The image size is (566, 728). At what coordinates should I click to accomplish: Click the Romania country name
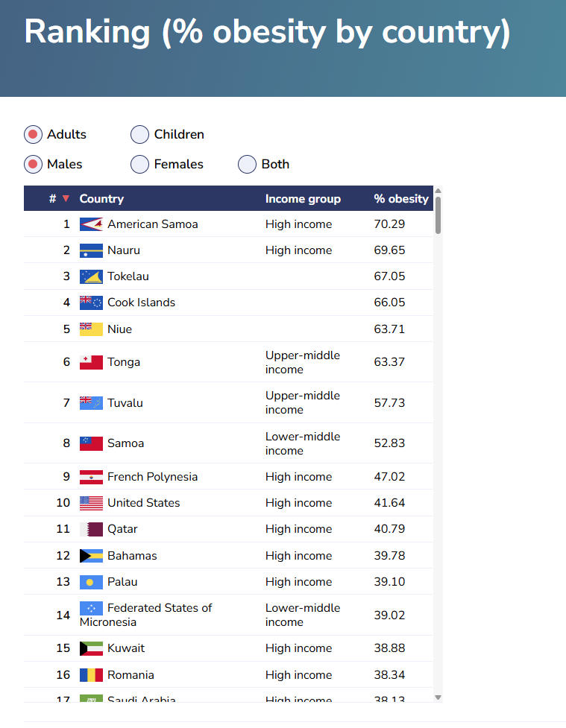point(131,675)
